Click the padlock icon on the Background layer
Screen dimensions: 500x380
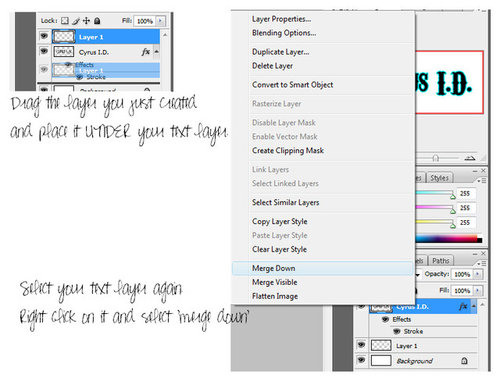464,361
